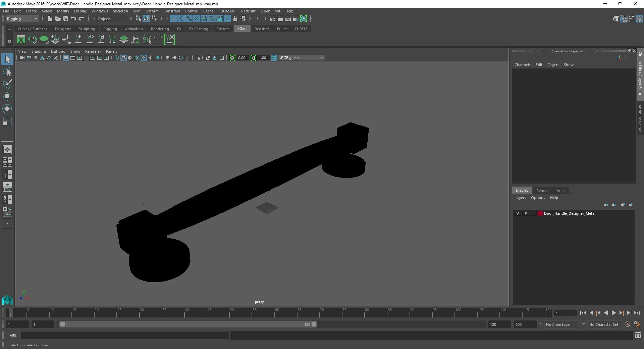Toggle auto keyframe button
The height and width of the screenshot is (349, 644).
[627, 325]
